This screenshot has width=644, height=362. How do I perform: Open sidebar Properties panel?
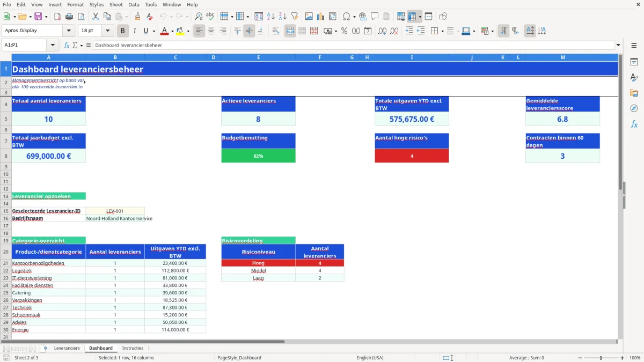pos(634,62)
